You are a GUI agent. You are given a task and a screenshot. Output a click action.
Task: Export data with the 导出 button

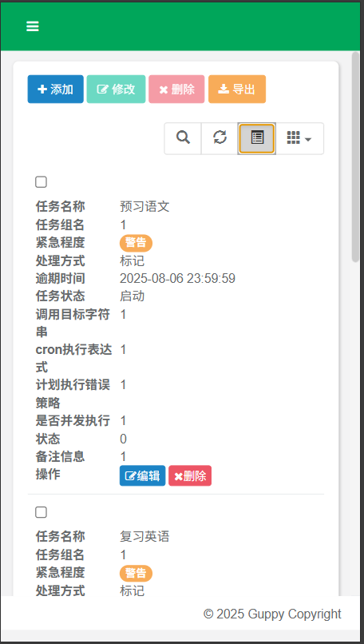[237, 89]
